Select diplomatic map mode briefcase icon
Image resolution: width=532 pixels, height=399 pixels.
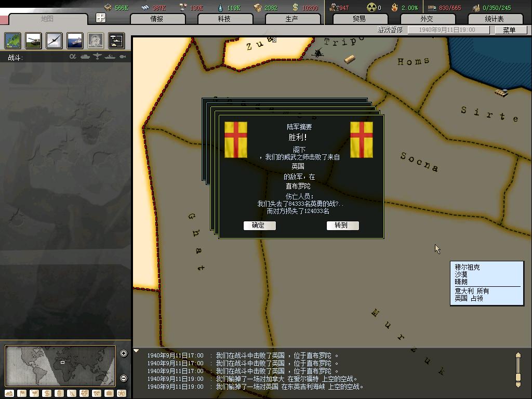tap(109, 393)
